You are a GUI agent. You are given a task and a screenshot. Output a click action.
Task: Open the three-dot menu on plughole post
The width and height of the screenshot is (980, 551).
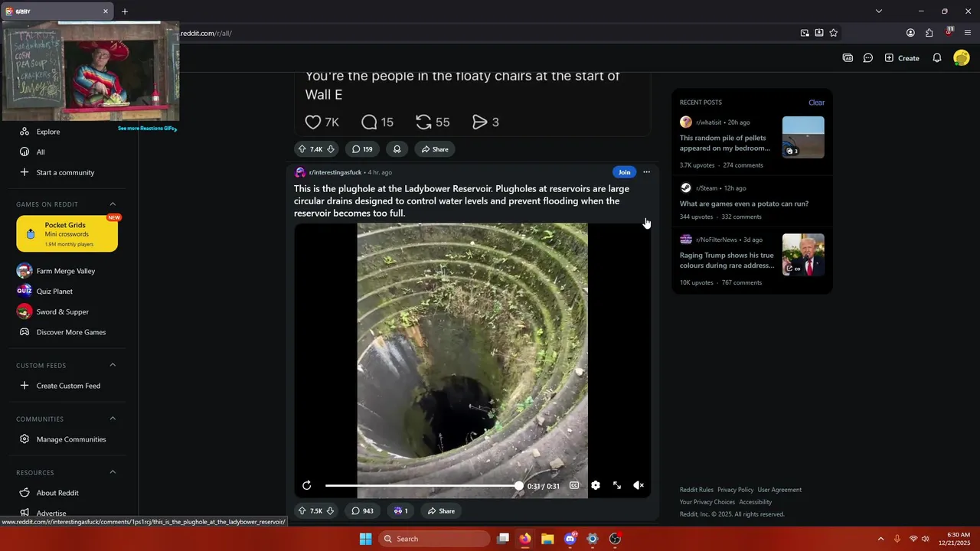click(x=646, y=172)
